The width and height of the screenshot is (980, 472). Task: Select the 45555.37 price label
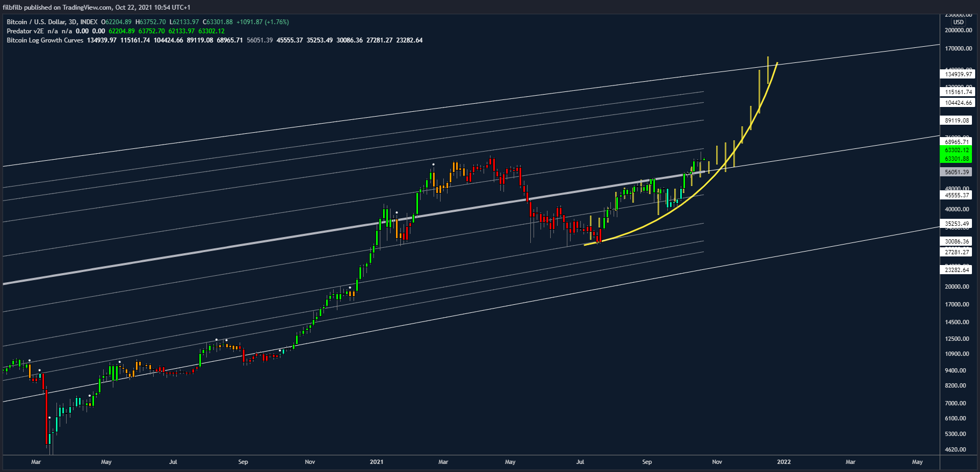pos(957,195)
